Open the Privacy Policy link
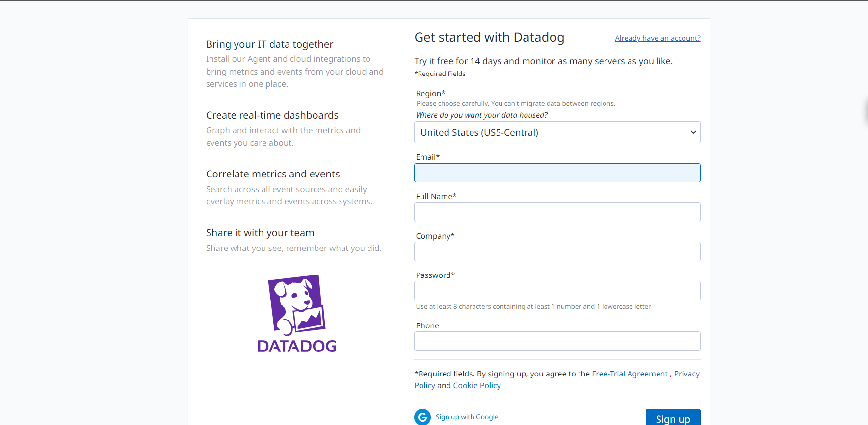The height and width of the screenshot is (425, 868). [686, 374]
